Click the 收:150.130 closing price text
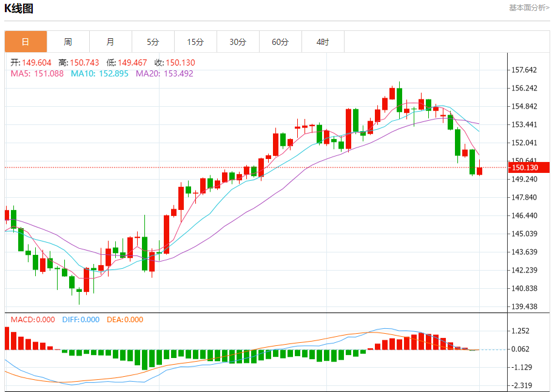 coord(174,63)
